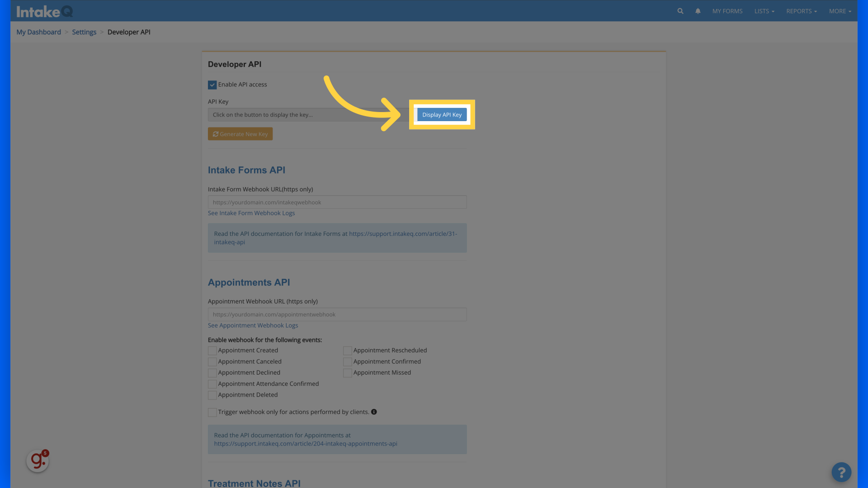Screen dimensions: 868x488
Task: Click the notifications bell icon
Action: point(698,11)
